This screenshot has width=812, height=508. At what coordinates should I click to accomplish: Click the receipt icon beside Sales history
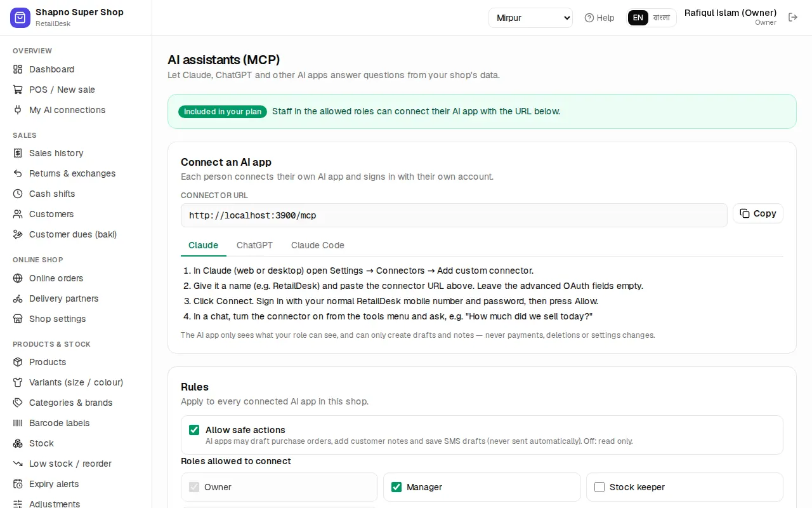[18, 153]
